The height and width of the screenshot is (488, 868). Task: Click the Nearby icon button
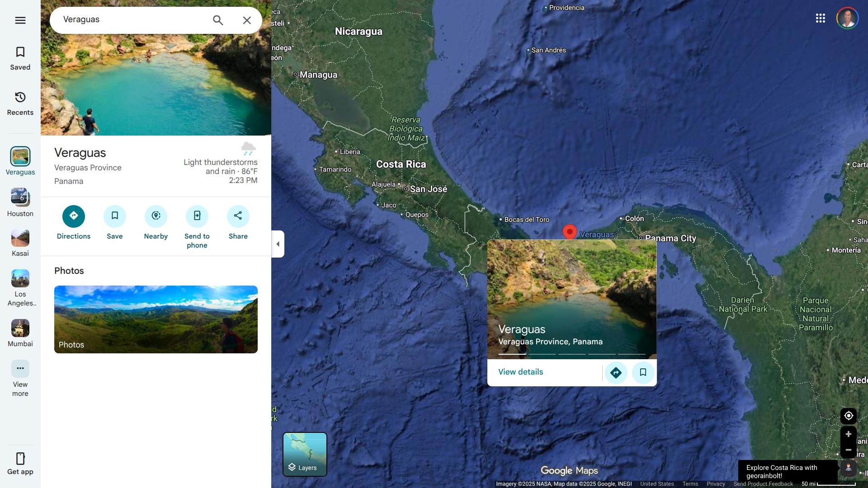click(x=156, y=216)
